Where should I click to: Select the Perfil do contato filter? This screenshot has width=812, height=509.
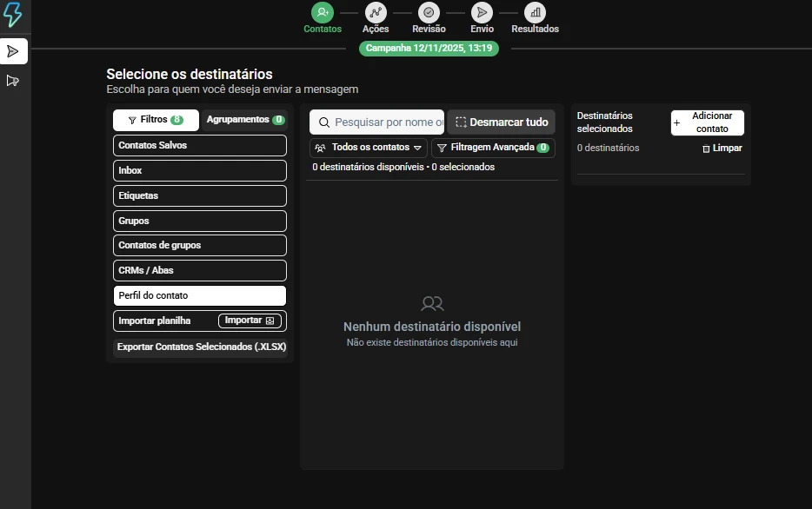[199, 295]
